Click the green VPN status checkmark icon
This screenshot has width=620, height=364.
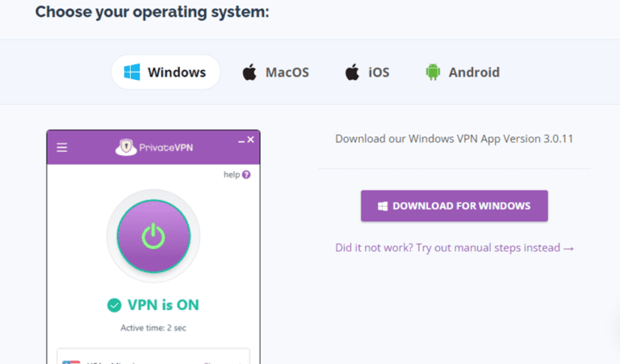tap(114, 305)
